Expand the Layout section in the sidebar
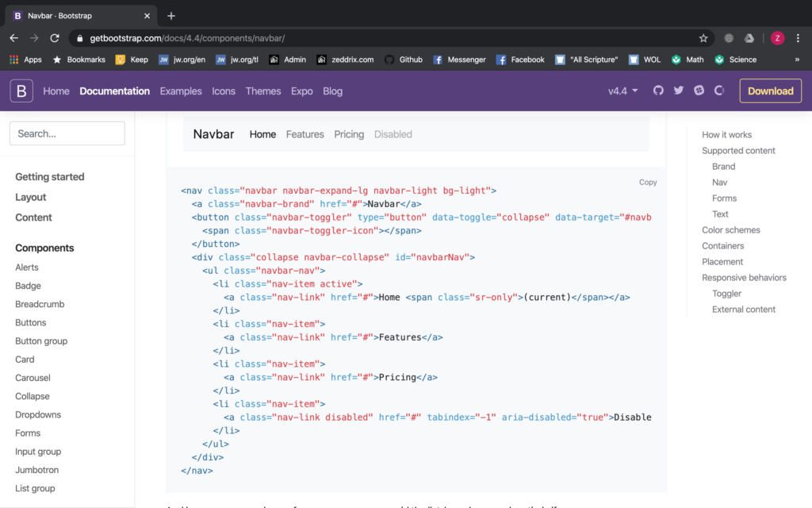 (x=31, y=197)
